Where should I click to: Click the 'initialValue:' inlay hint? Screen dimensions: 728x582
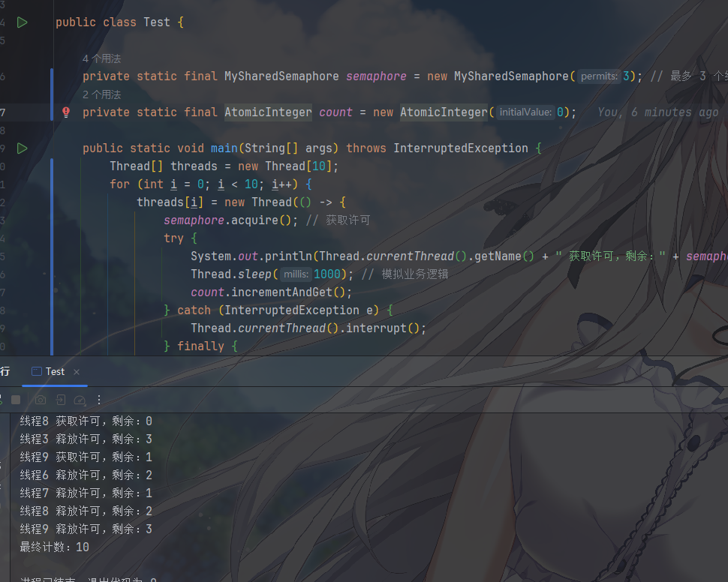pyautogui.click(x=525, y=112)
